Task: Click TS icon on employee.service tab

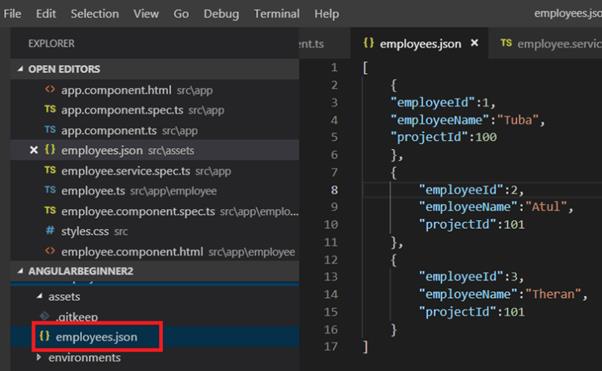Action: tap(506, 43)
